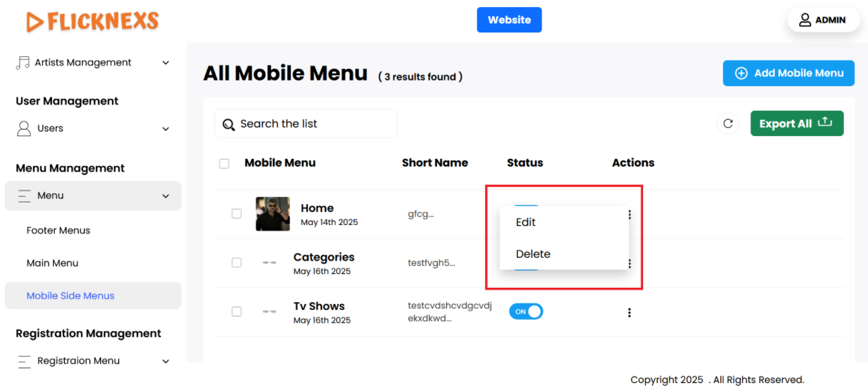Check the Home row checkbox
This screenshot has width=868, height=387.
coord(237,214)
